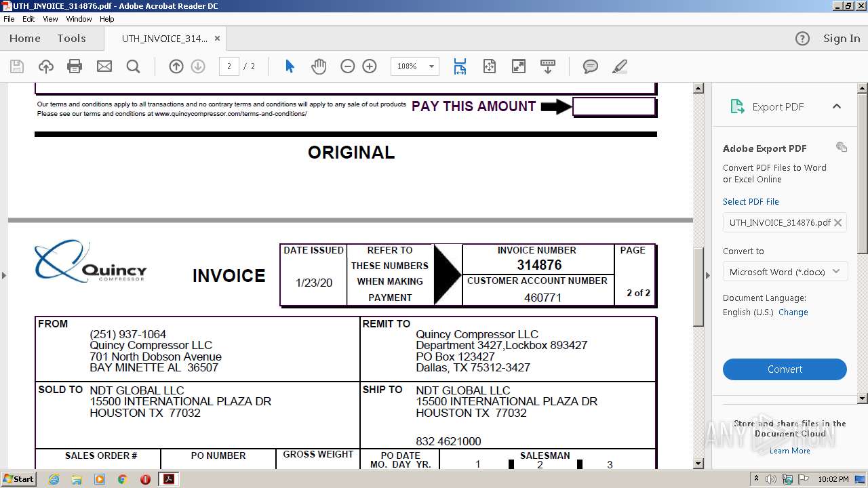Viewport: 868px width, 488px height.
Task: Show hidden tray icons arrow
Action: (x=757, y=479)
